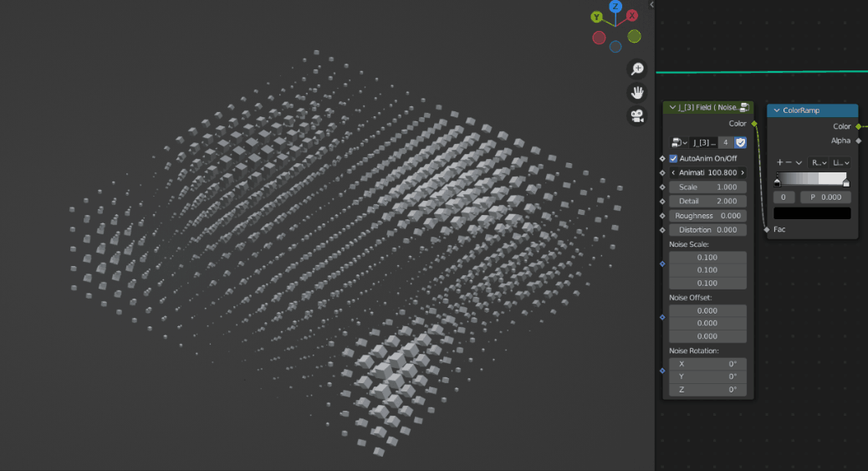This screenshot has width=868, height=471.
Task: Click the negative X red gizmo circle
Action: click(x=599, y=38)
